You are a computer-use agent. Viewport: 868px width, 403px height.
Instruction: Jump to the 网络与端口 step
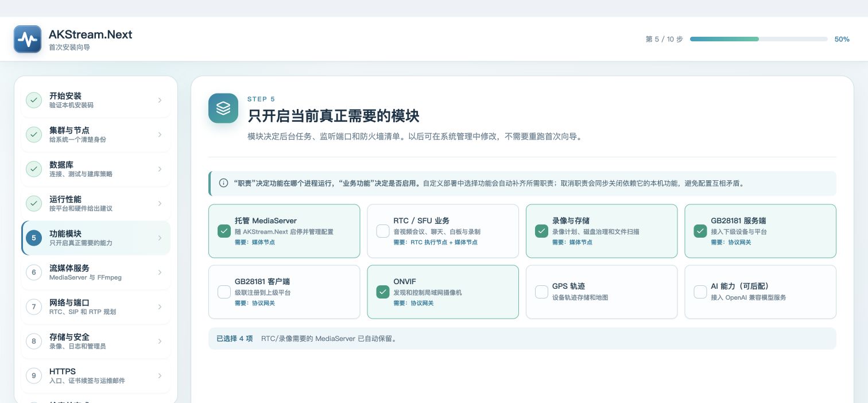96,307
